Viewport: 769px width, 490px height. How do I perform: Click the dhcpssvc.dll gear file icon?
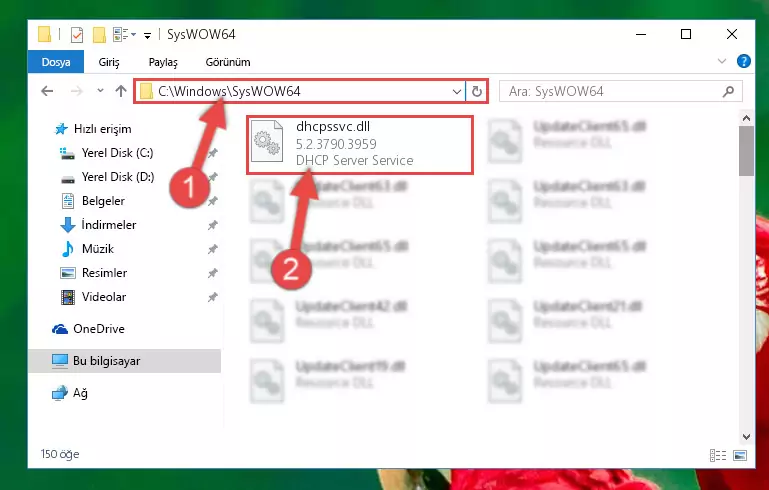point(267,141)
